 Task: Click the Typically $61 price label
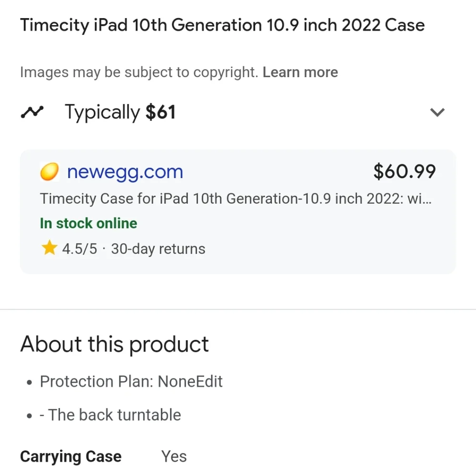point(120,112)
